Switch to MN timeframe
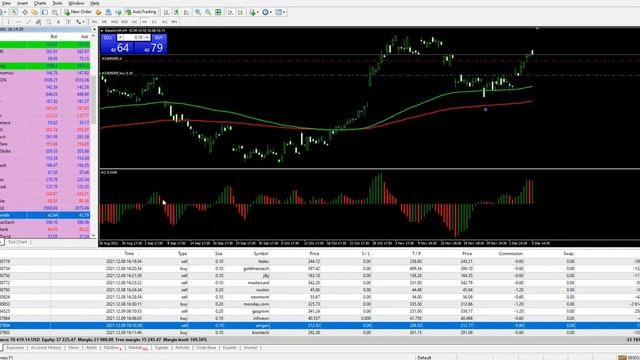 (174, 22)
